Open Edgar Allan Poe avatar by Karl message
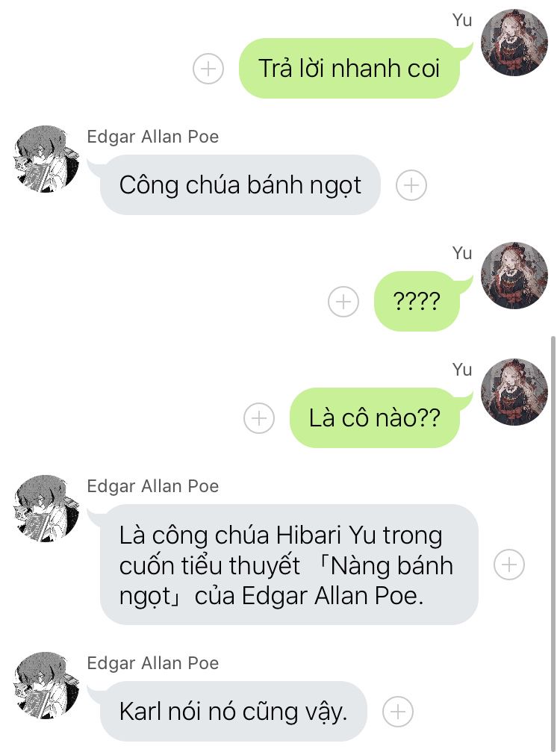 pos(46,686)
